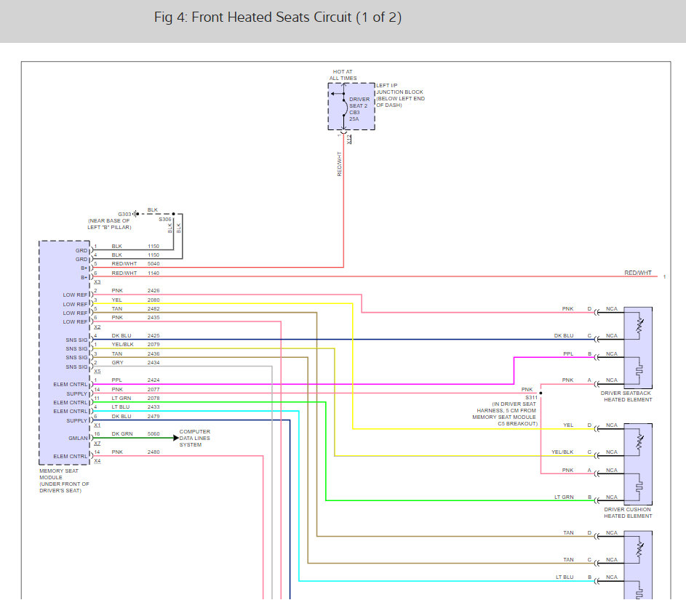
Task: Open the COMPUTER DATA LINES SYSTEM reference
Action: coord(195,439)
